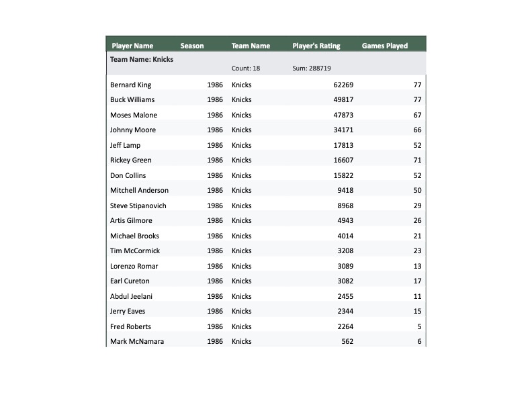Select the Games Played column header
532x411 pixels.
pos(385,46)
